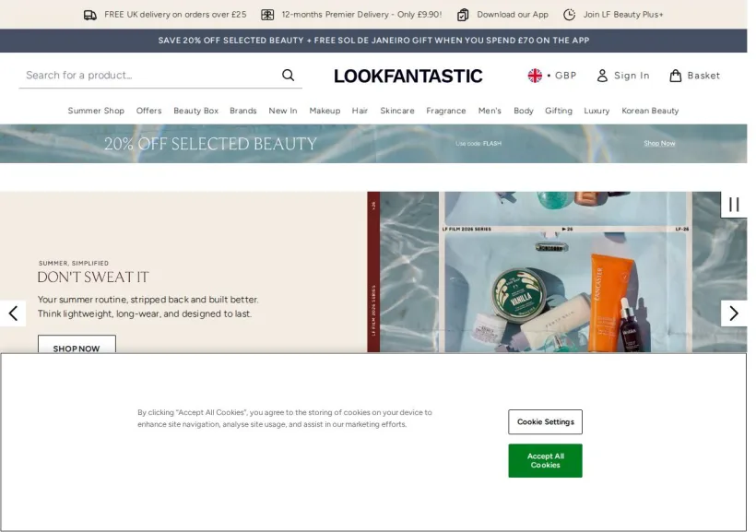Go to previous carousel slide
This screenshot has height=532, width=756.
coord(13,313)
